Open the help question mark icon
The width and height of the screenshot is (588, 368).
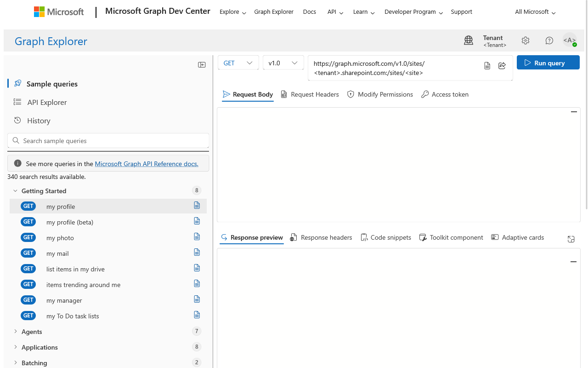pos(549,40)
